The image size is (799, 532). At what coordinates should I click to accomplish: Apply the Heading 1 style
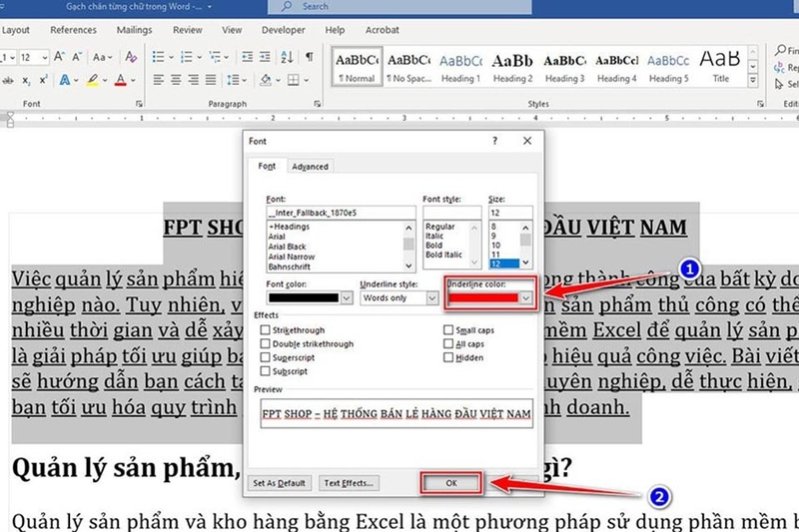[460, 67]
